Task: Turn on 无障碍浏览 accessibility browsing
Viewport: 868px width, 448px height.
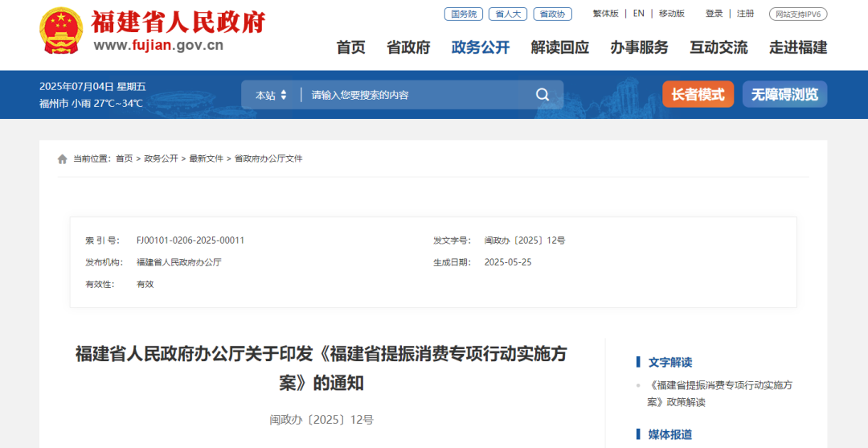Action: pyautogui.click(x=784, y=94)
